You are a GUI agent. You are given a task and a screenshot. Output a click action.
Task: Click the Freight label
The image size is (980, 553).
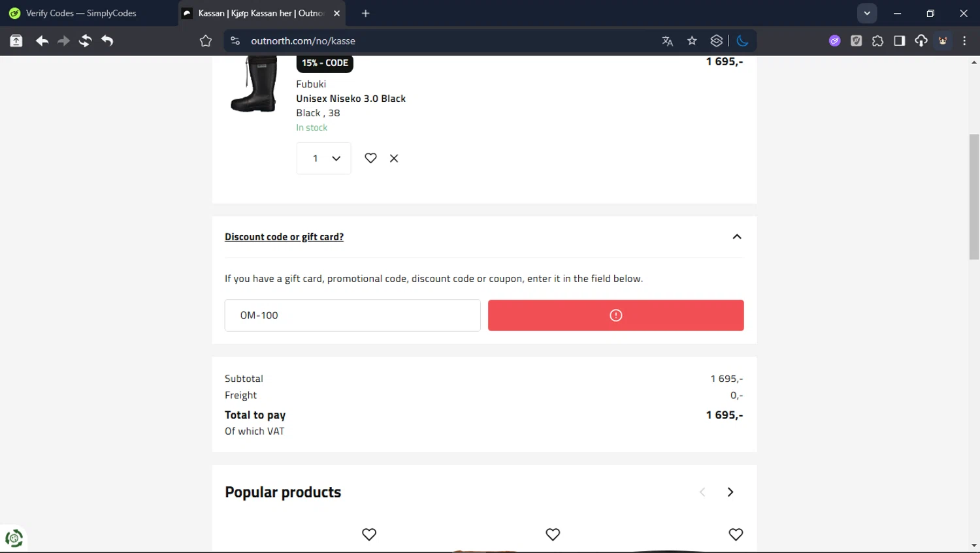tap(240, 395)
